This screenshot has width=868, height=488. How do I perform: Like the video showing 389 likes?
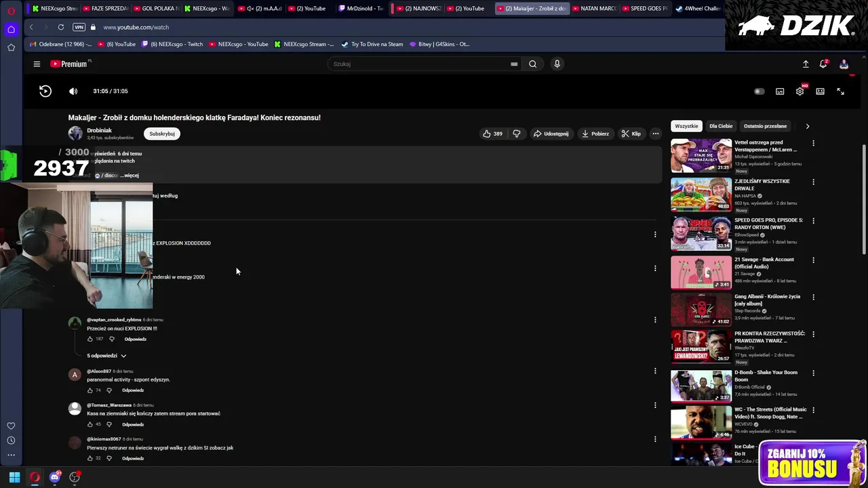point(492,134)
